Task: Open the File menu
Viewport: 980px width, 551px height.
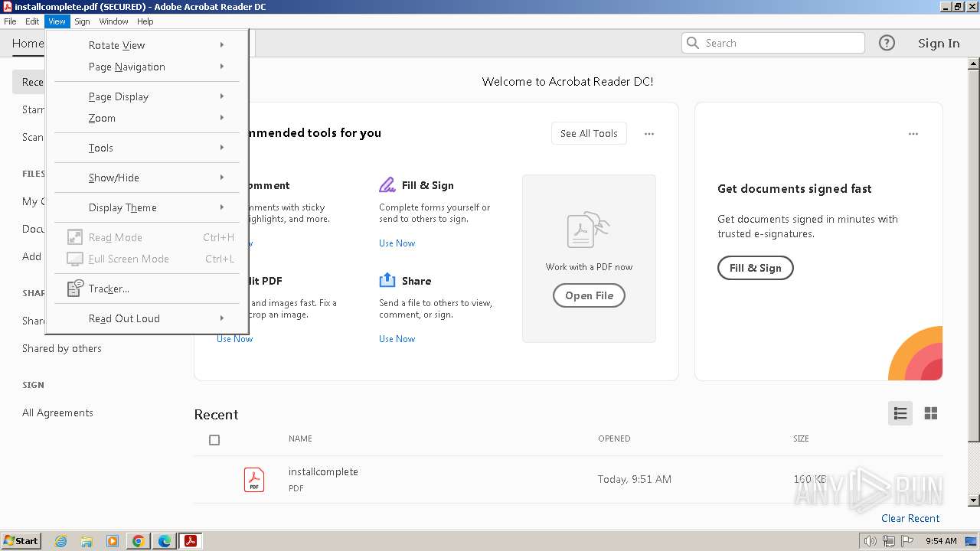Action: coord(10,21)
